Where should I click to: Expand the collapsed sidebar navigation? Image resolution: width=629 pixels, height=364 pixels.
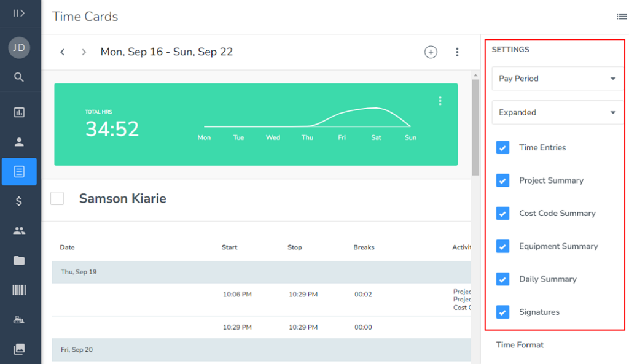click(x=19, y=13)
